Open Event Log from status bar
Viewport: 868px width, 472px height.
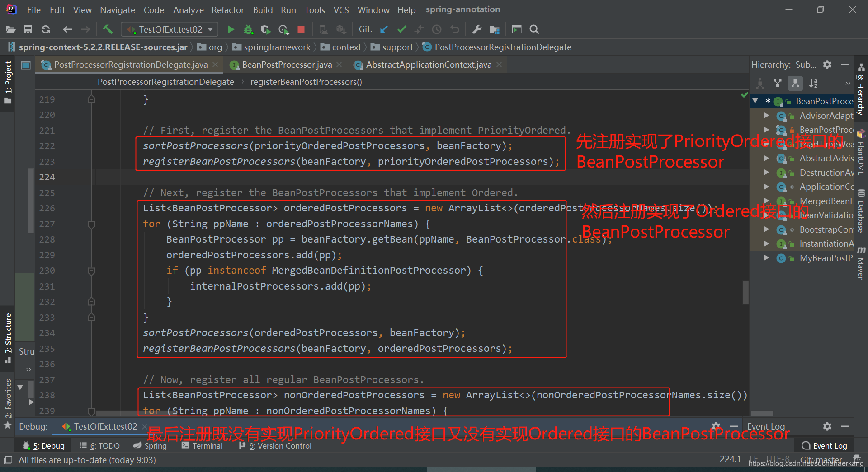click(x=825, y=446)
